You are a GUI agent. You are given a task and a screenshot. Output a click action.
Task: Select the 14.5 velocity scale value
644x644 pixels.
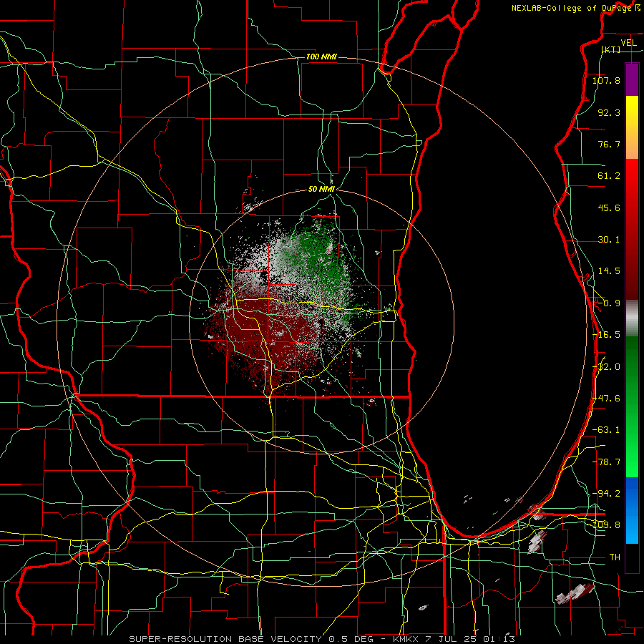(609, 271)
